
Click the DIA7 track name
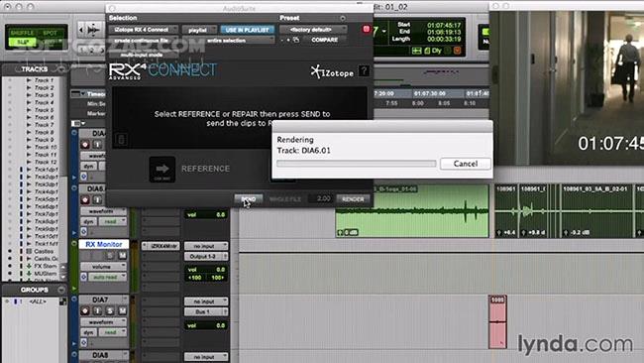click(101, 300)
